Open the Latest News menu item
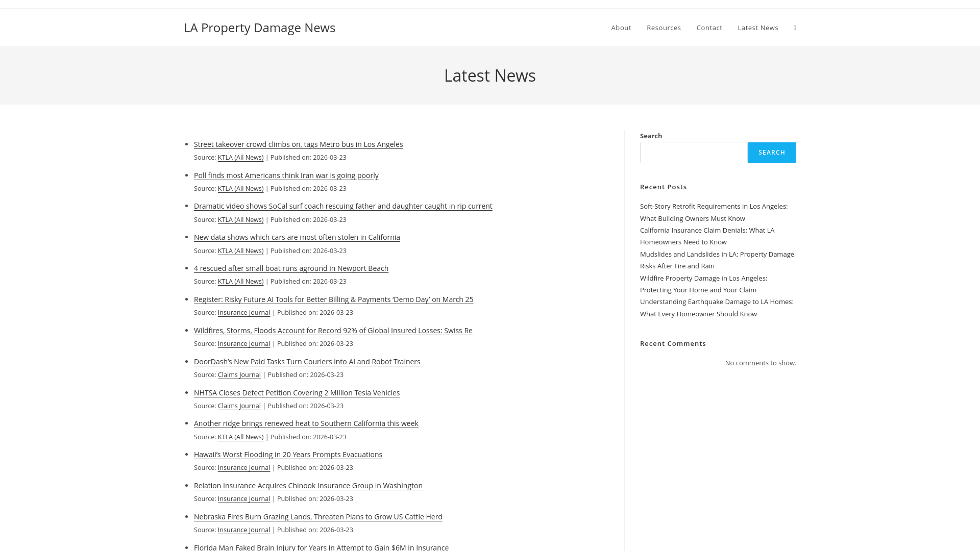980x551 pixels. tap(757, 28)
